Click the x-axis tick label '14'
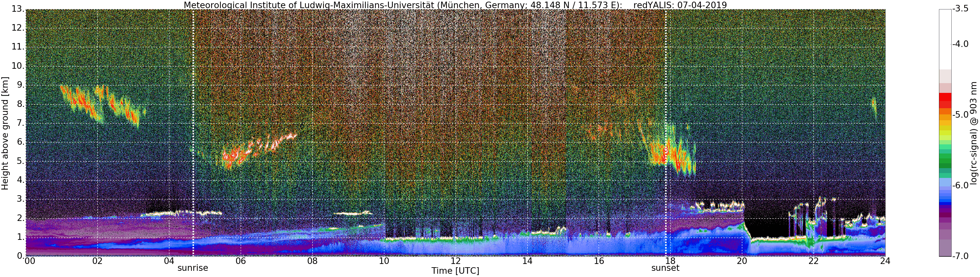Screen dimensions: 980x277 coord(527,261)
